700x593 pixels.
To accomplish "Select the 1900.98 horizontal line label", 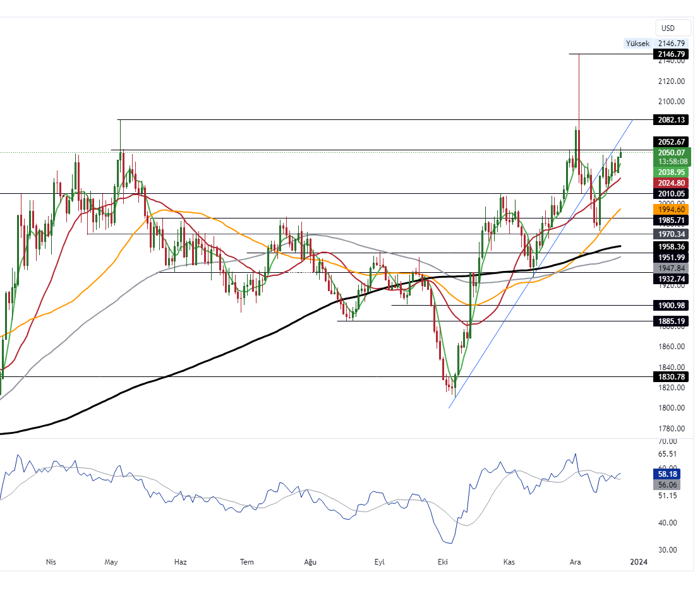I will [671, 306].
